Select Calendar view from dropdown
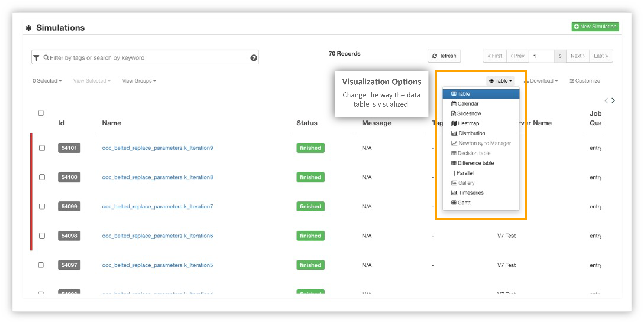 pos(468,104)
